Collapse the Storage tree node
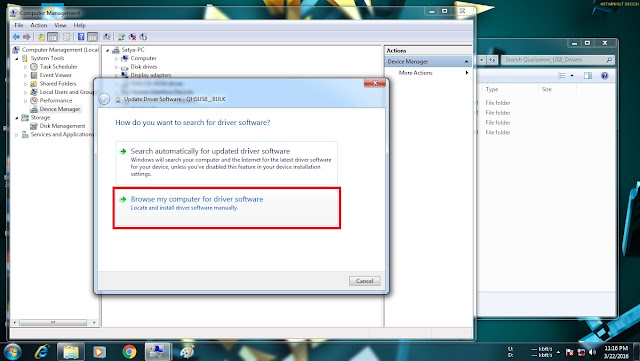 click(x=17, y=118)
